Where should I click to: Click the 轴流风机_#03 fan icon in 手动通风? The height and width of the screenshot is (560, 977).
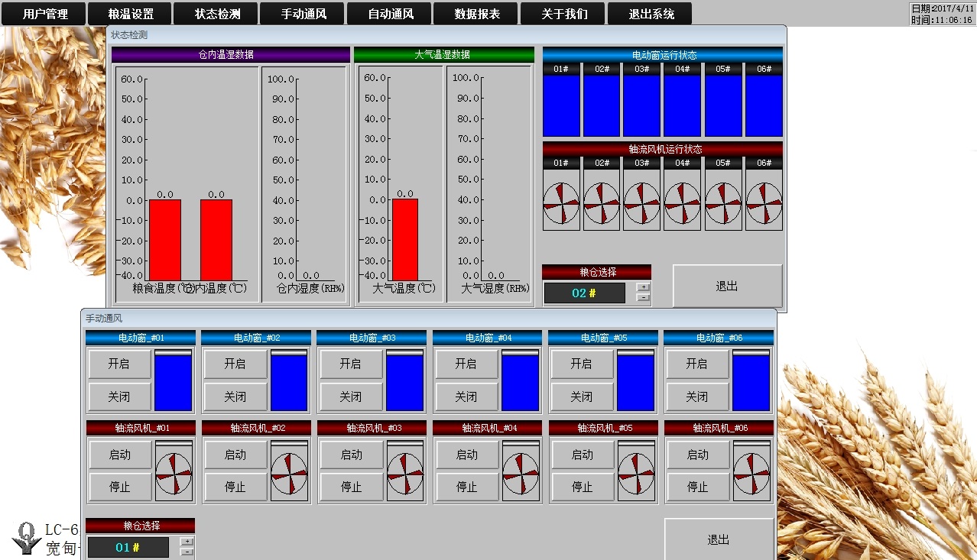pyautogui.click(x=404, y=474)
